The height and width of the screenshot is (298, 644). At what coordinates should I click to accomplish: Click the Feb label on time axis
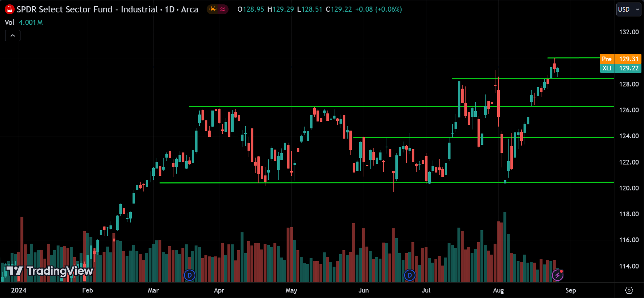[x=88, y=290]
